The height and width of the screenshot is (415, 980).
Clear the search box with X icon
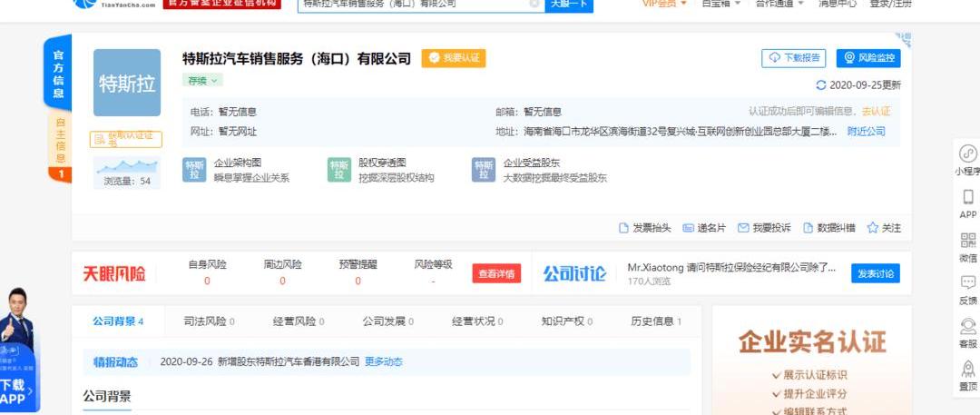click(x=534, y=3)
